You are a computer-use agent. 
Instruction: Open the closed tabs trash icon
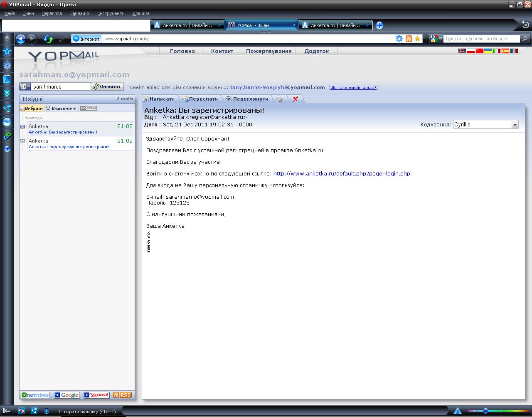click(525, 25)
